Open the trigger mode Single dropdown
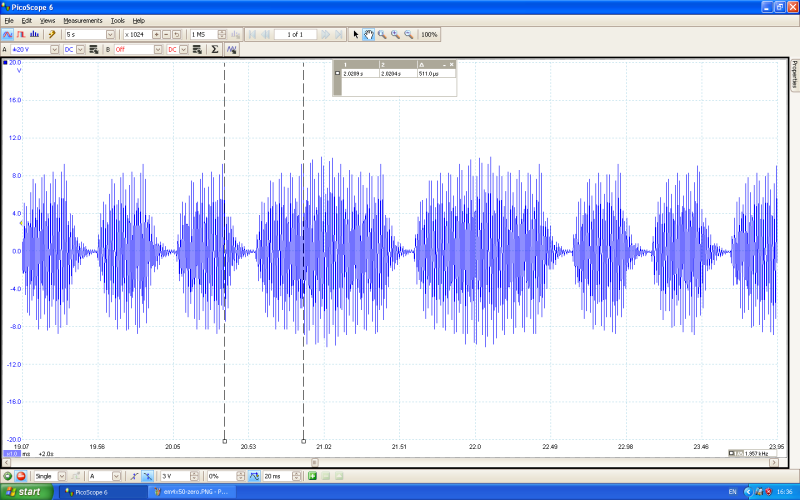The image size is (800, 500). tap(62, 476)
